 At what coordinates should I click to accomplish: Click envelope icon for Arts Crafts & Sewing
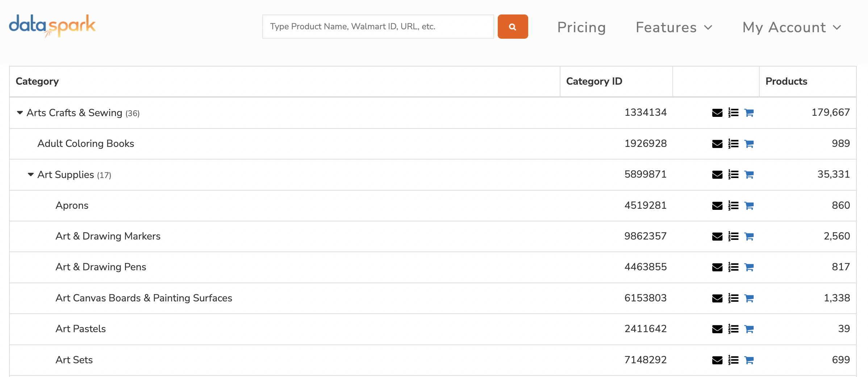717,113
